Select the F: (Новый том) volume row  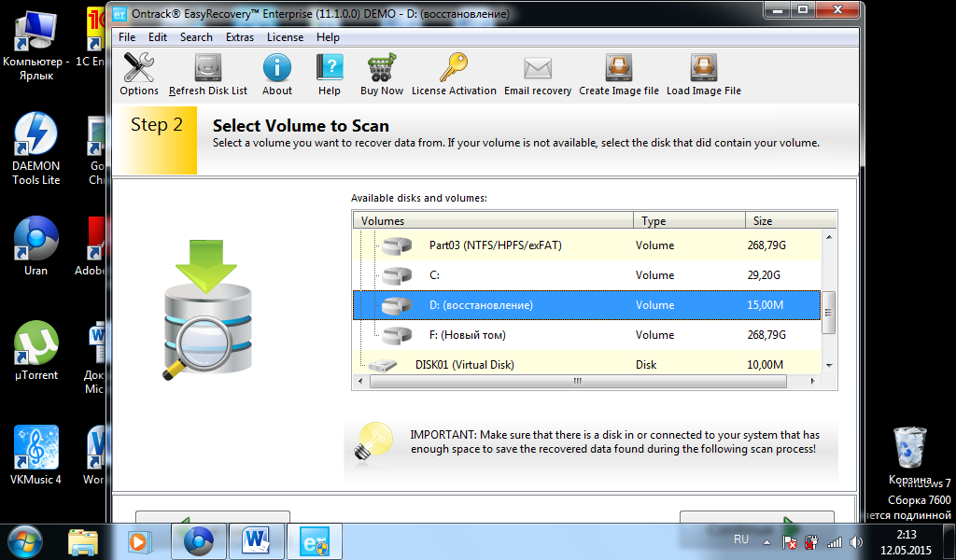(x=587, y=335)
